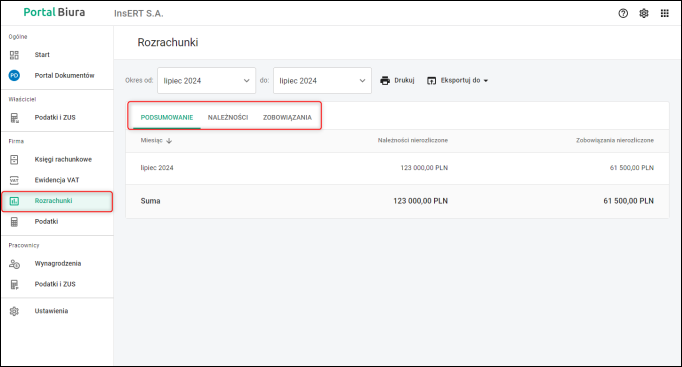Click the export icon beside Eksportuj do

click(x=431, y=80)
